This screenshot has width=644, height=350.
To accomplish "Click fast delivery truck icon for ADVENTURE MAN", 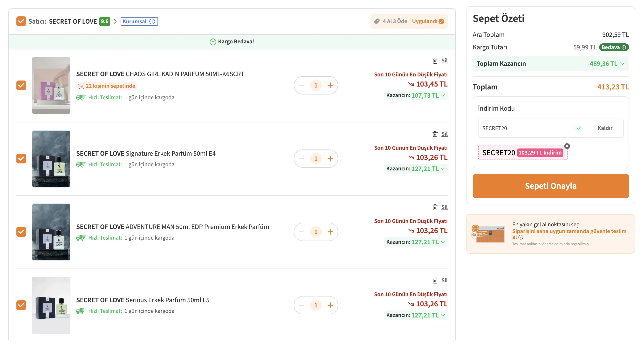I will click(81, 238).
